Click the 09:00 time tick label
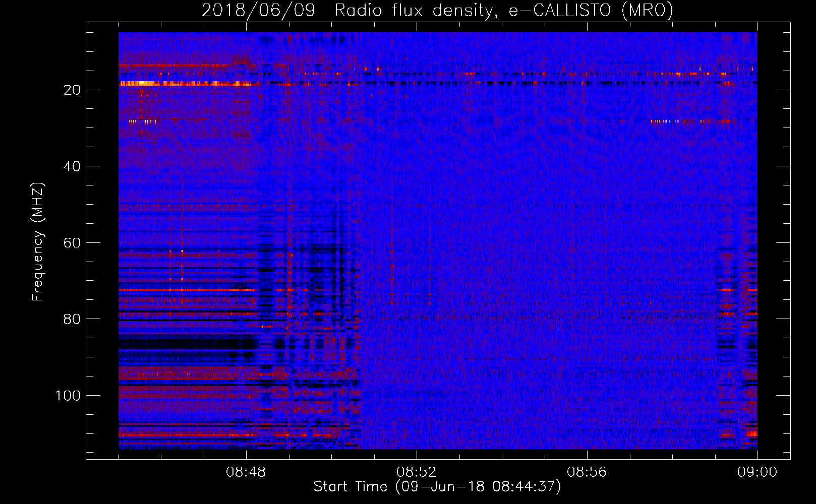The image size is (816, 504). [x=757, y=472]
